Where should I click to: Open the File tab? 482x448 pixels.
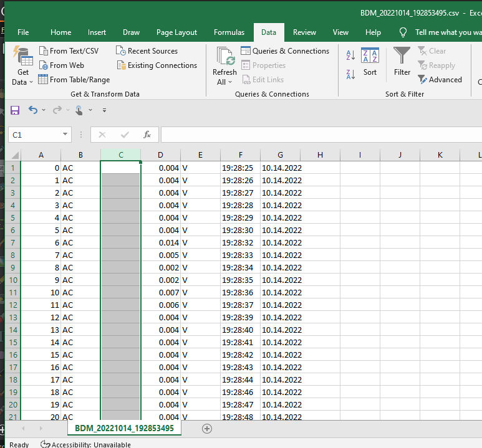point(23,32)
